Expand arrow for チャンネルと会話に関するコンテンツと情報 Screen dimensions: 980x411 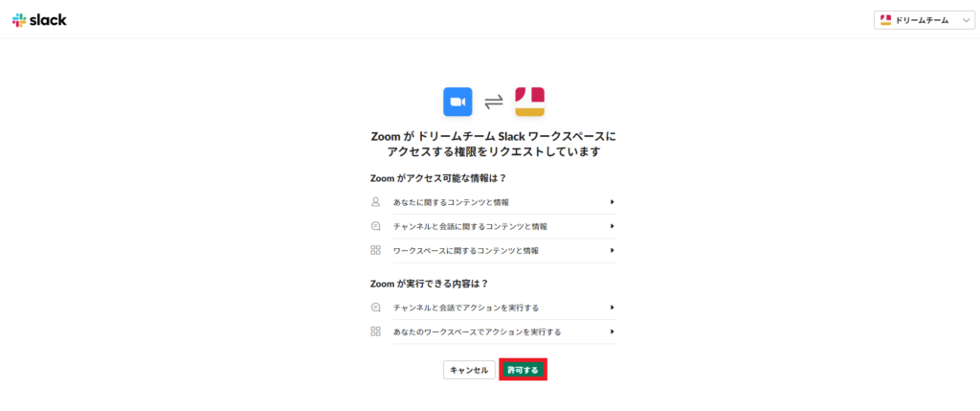coord(612,226)
